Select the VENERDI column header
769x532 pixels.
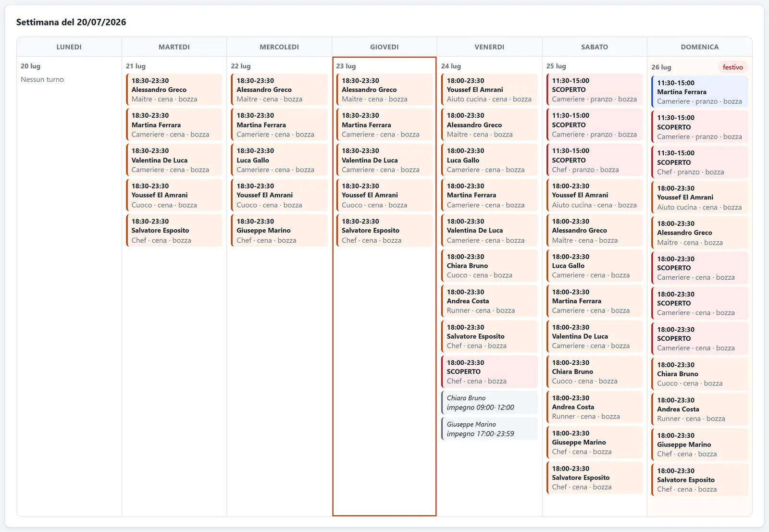tap(489, 47)
